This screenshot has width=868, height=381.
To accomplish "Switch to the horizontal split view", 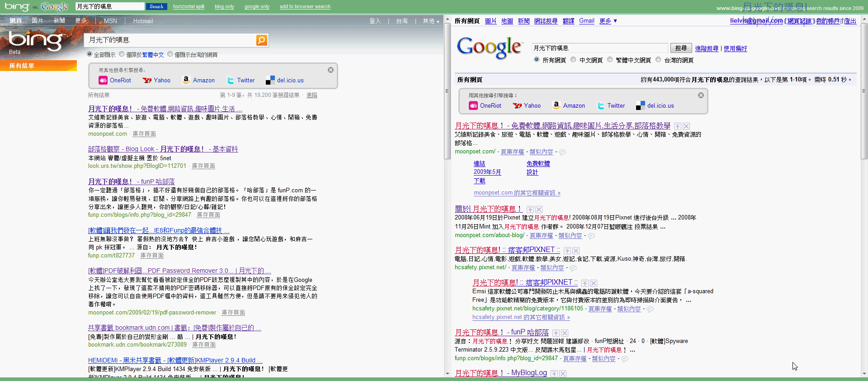I will [189, 7].
